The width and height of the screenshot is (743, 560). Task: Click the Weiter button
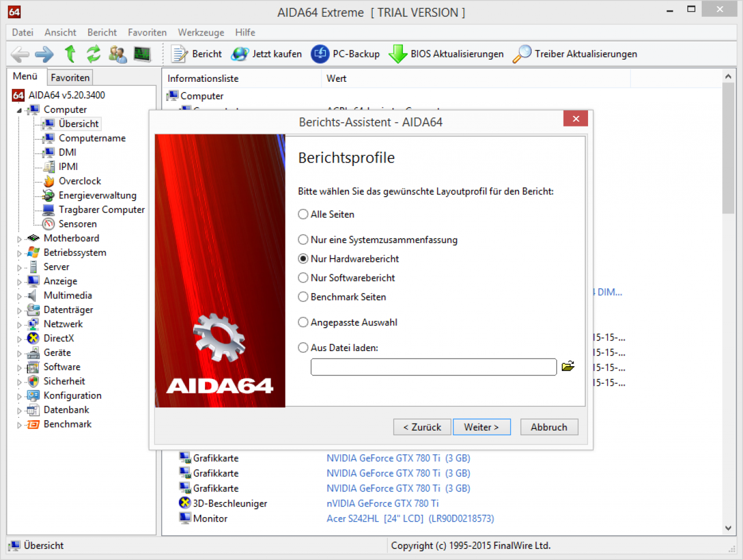click(482, 427)
